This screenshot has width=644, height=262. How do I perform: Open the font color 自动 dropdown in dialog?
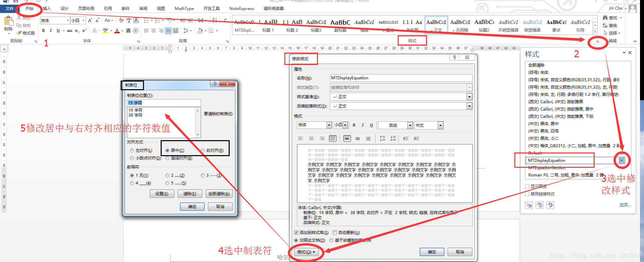coord(410,125)
